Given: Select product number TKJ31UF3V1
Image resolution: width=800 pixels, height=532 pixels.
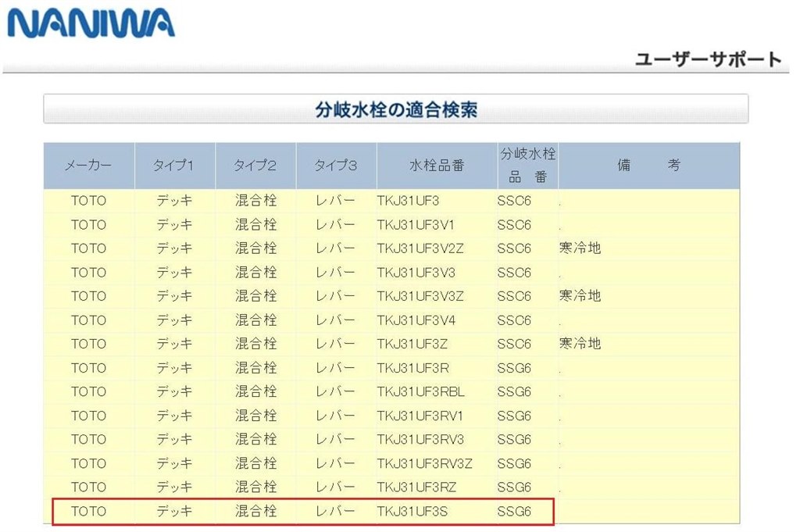Looking at the screenshot, I should (416, 225).
